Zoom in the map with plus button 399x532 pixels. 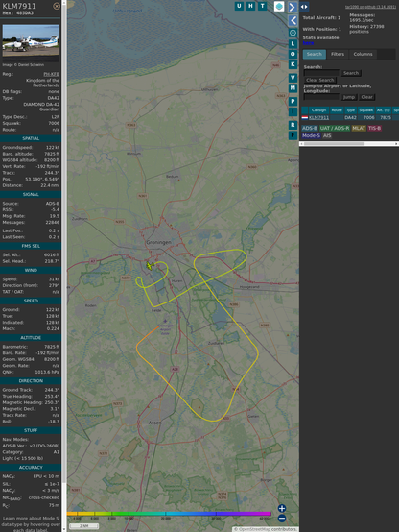click(282, 508)
